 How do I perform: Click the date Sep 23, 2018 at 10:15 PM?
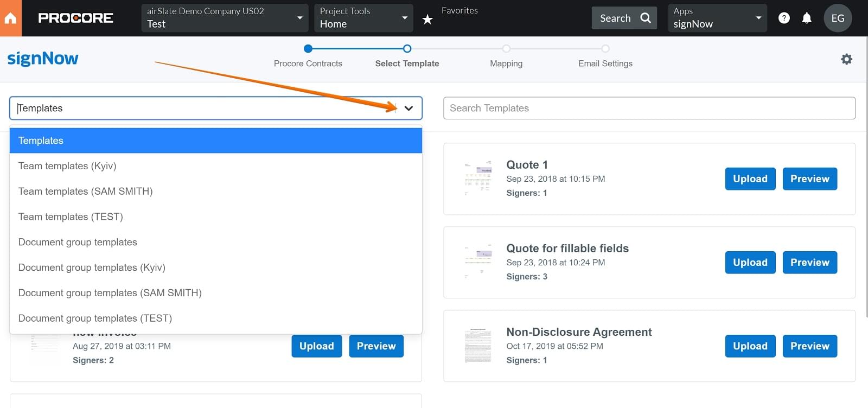(556, 179)
